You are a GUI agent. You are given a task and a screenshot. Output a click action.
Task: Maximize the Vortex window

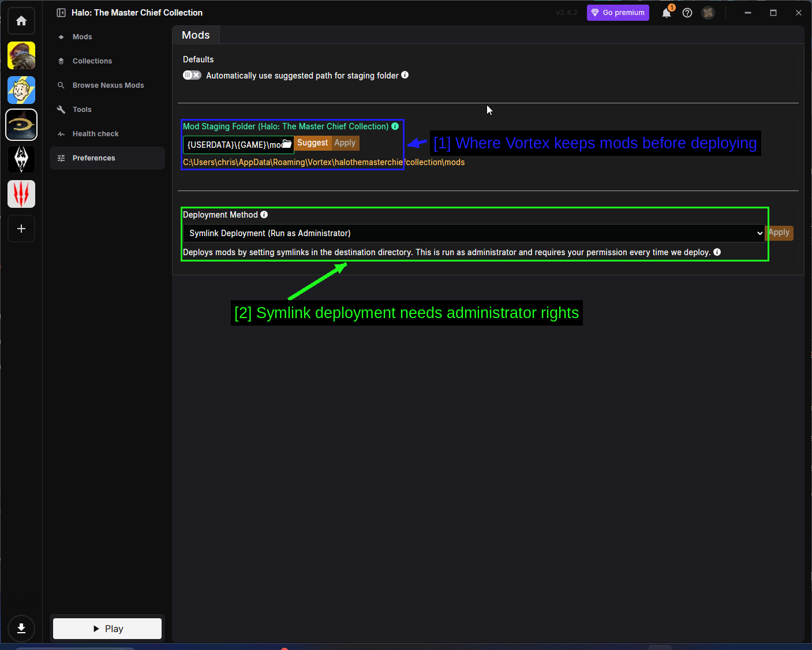tap(773, 13)
